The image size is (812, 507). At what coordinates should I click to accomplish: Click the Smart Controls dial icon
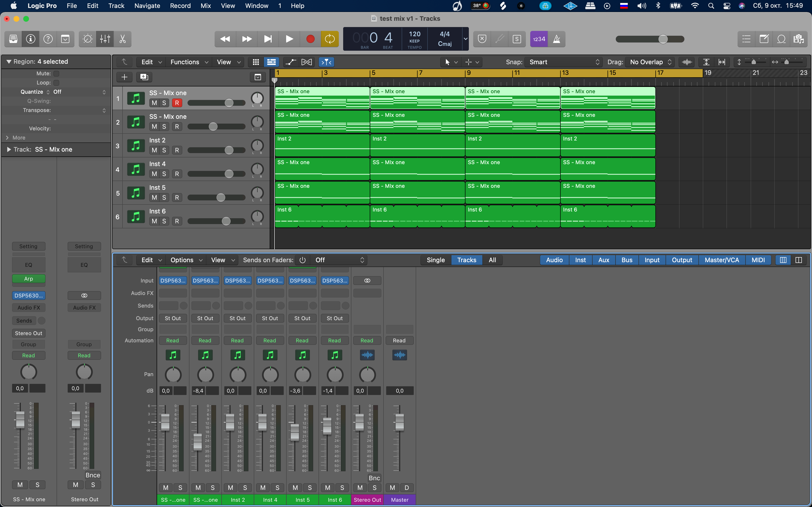(87, 39)
